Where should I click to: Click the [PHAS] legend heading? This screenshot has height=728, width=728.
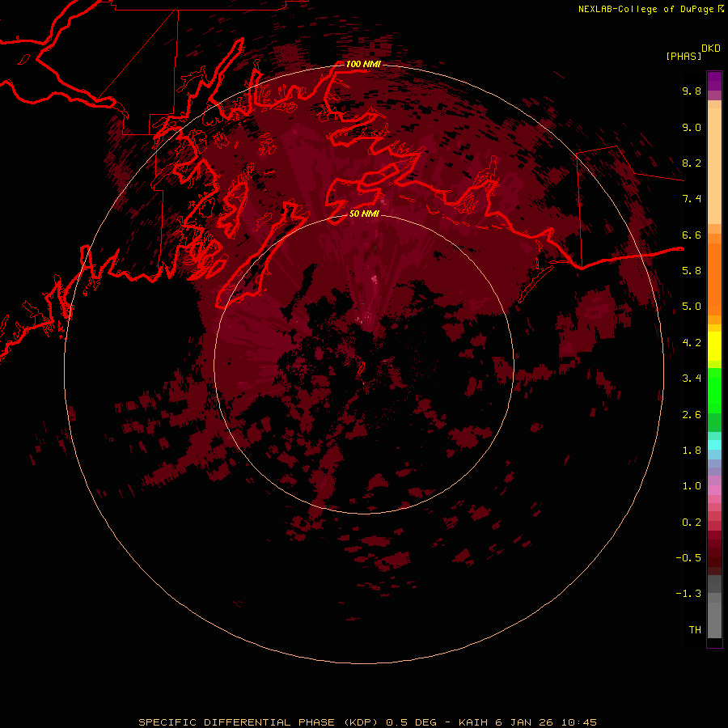tap(684, 56)
